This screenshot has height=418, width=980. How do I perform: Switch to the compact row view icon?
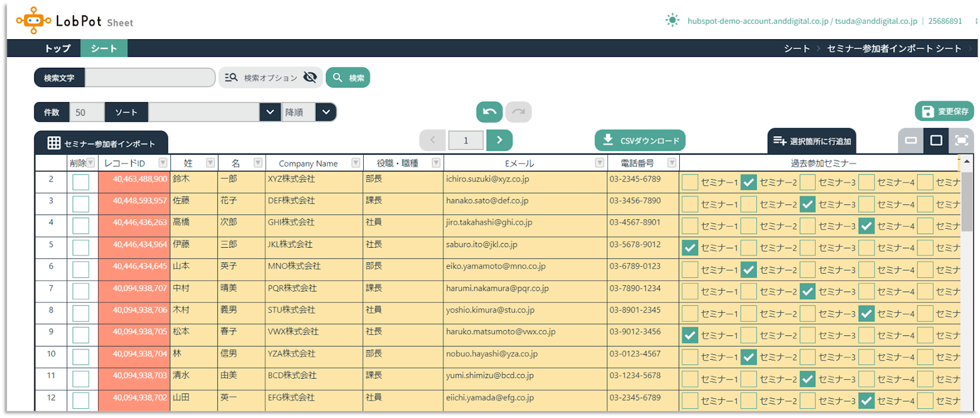tap(911, 141)
